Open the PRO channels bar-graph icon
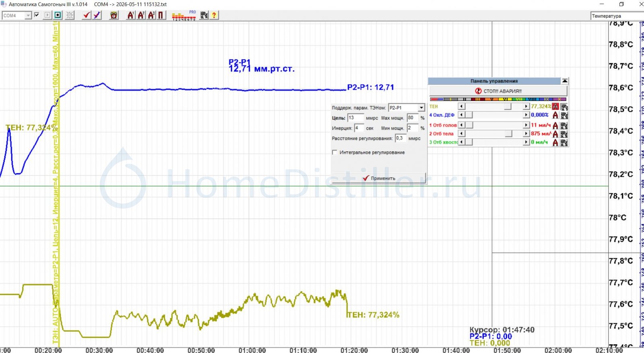Image resolution: width=644 pixels, height=353 pixels. pyautogui.click(x=184, y=15)
